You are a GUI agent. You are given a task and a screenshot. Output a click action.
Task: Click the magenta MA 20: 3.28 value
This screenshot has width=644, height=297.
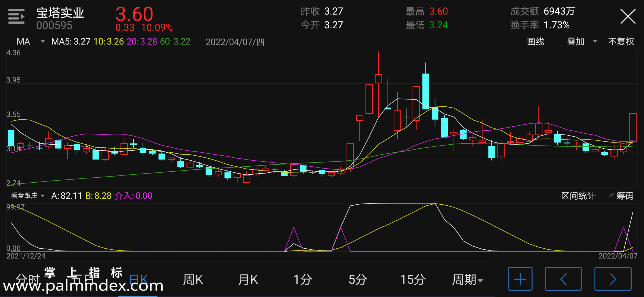[142, 42]
